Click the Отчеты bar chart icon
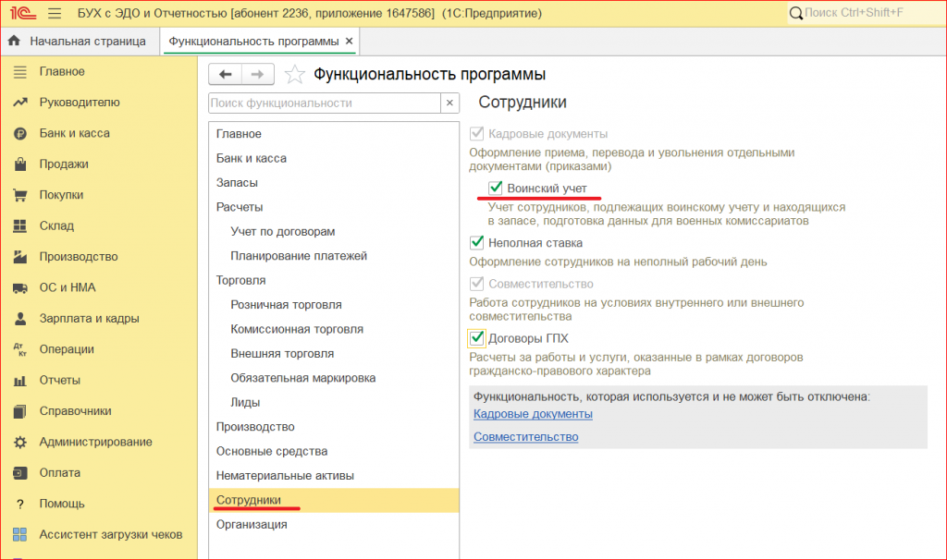 pos(20,380)
